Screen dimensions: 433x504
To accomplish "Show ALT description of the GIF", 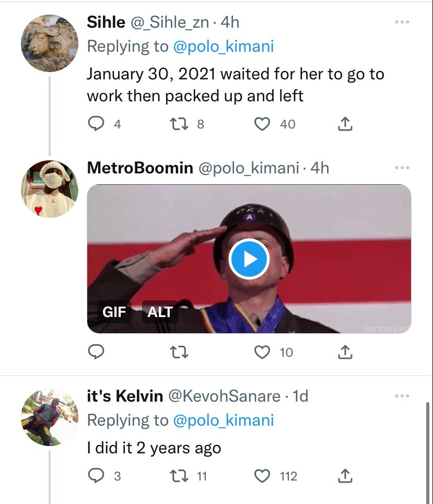I will pos(160,311).
